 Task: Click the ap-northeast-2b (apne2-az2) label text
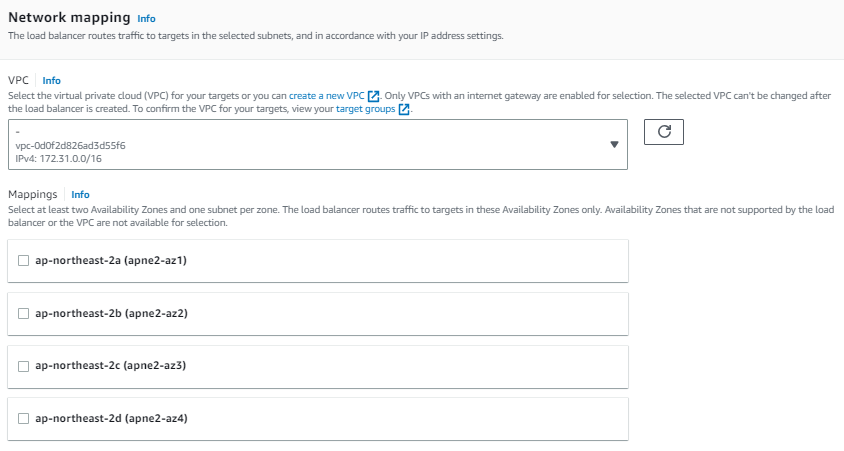[111, 313]
